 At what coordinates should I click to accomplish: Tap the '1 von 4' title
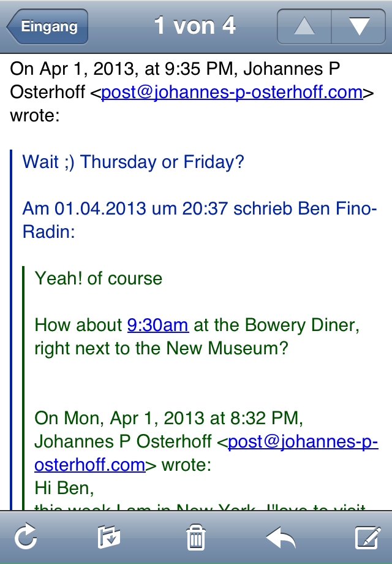tap(195, 26)
